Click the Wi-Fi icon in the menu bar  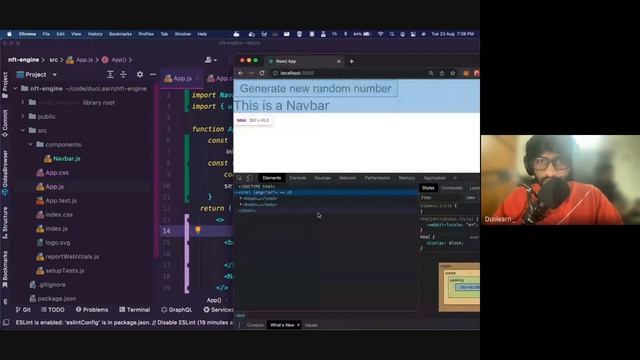tap(380, 34)
